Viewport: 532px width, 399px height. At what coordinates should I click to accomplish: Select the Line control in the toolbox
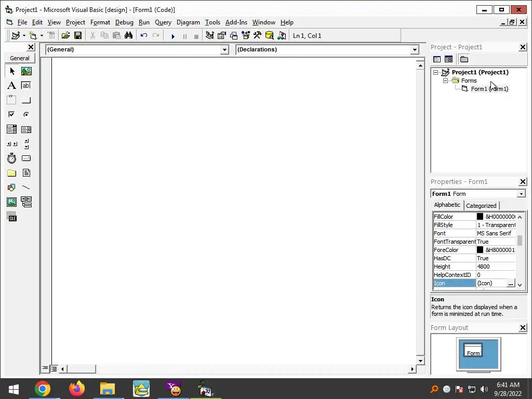pyautogui.click(x=26, y=187)
